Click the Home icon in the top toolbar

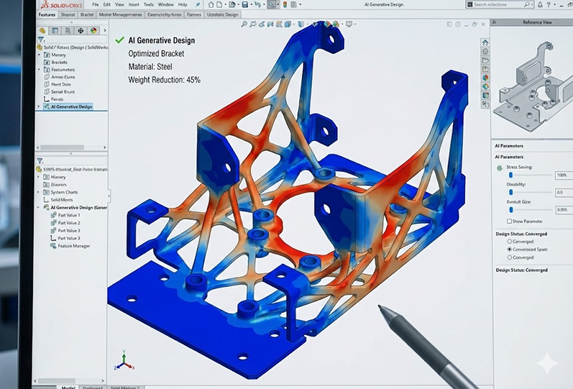pyautogui.click(x=211, y=4)
